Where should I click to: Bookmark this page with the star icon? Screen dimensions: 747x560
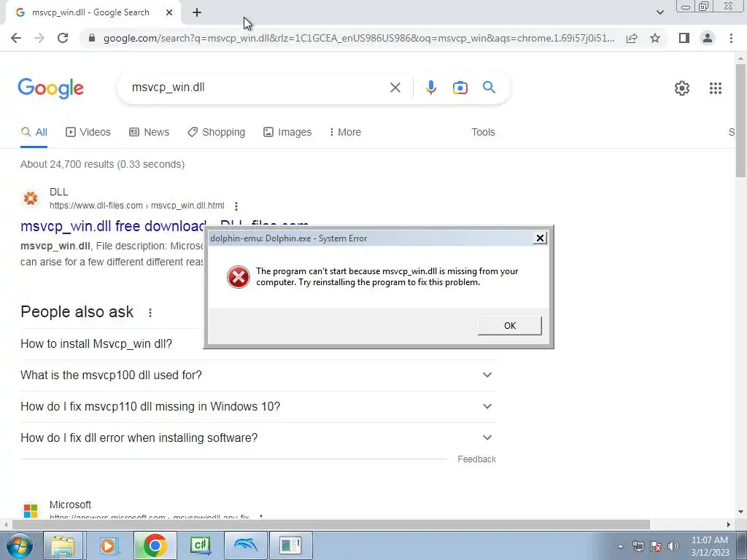click(655, 38)
